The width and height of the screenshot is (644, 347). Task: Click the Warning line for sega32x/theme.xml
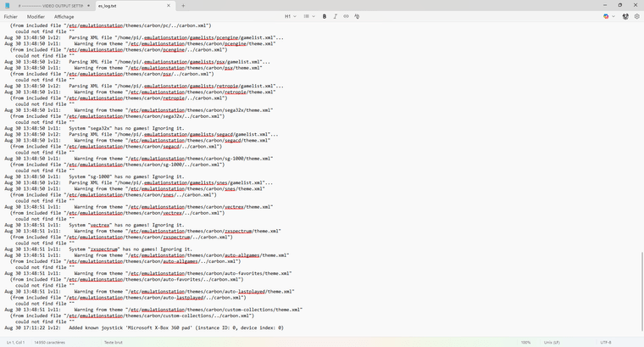(139, 110)
